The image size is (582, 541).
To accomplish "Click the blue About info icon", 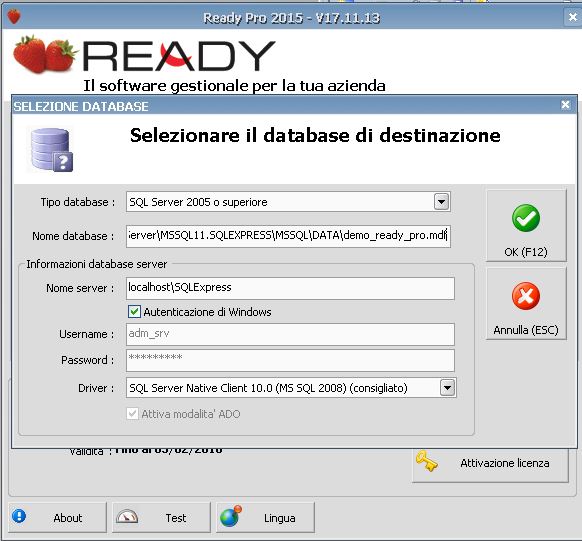I will point(19,516).
